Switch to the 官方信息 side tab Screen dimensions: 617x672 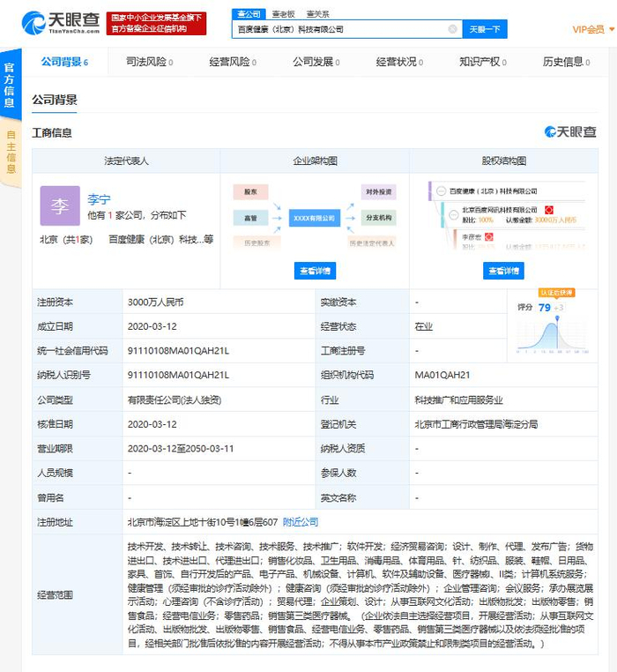10,85
